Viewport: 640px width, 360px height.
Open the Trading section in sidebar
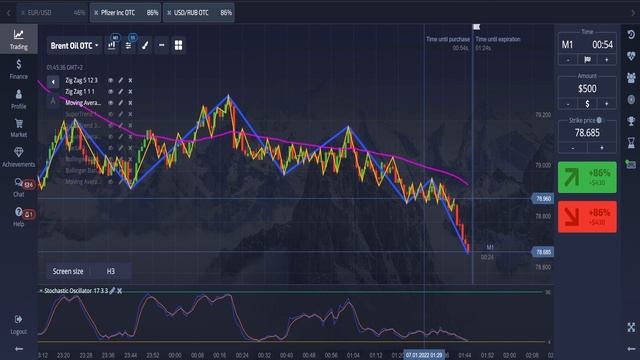(19, 39)
